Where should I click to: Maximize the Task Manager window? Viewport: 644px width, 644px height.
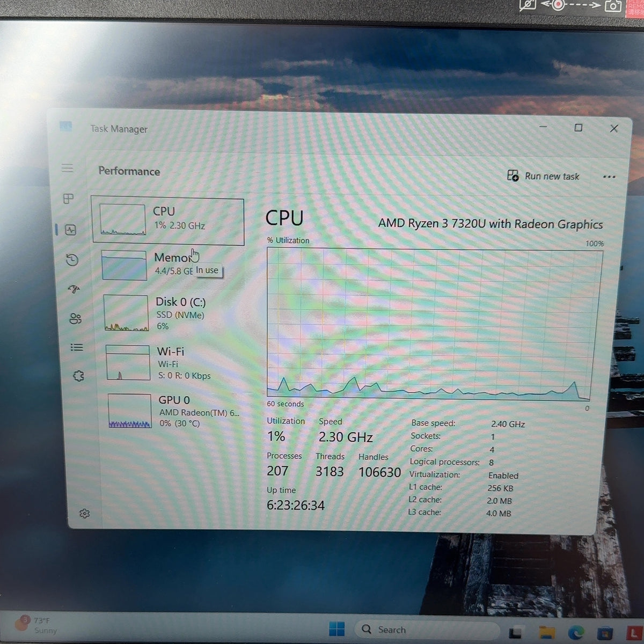(578, 128)
